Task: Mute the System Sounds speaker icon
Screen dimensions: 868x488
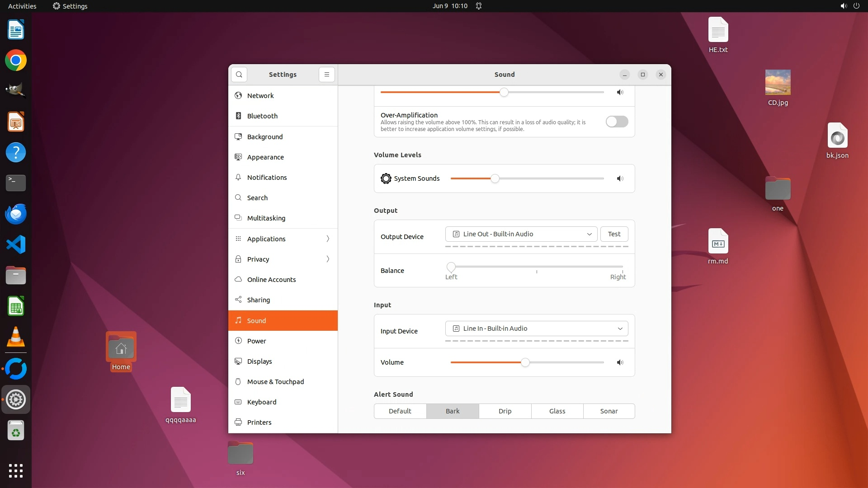Action: [620, 178]
